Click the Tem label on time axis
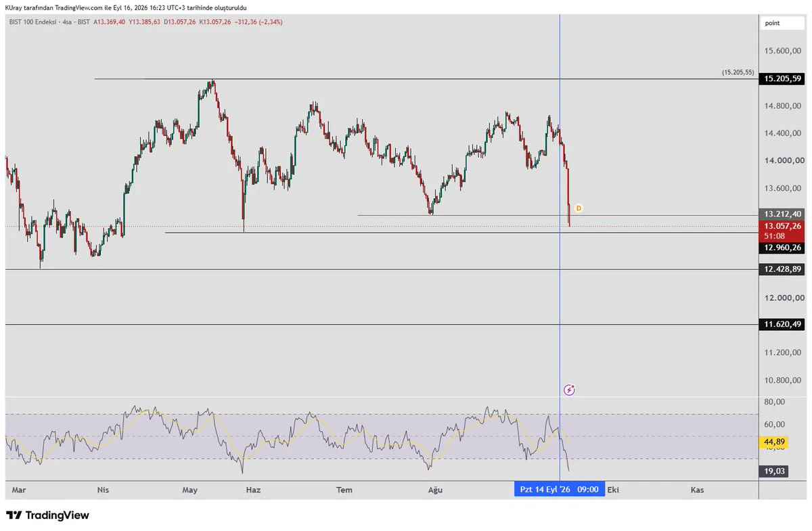This screenshot has height=531, width=812. 344,490
